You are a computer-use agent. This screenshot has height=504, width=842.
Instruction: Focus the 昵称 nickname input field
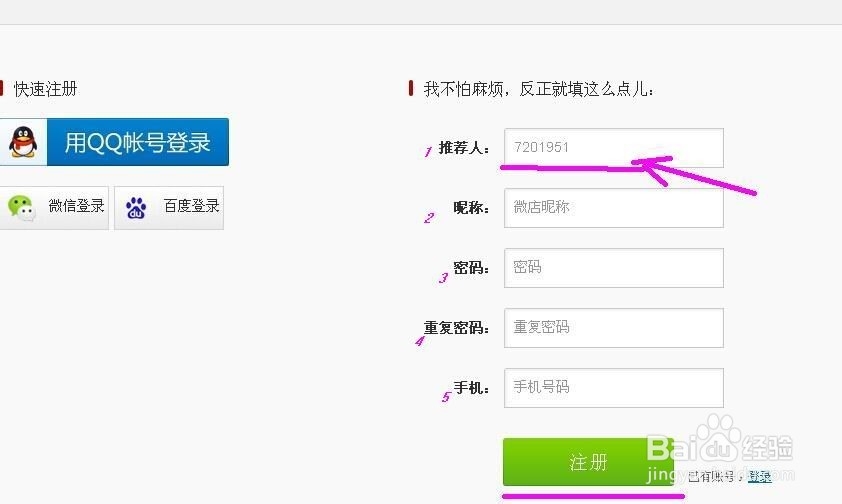click(x=614, y=208)
